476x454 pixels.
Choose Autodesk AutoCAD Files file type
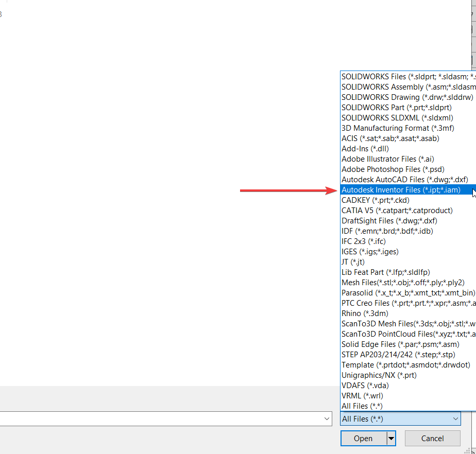404,180
